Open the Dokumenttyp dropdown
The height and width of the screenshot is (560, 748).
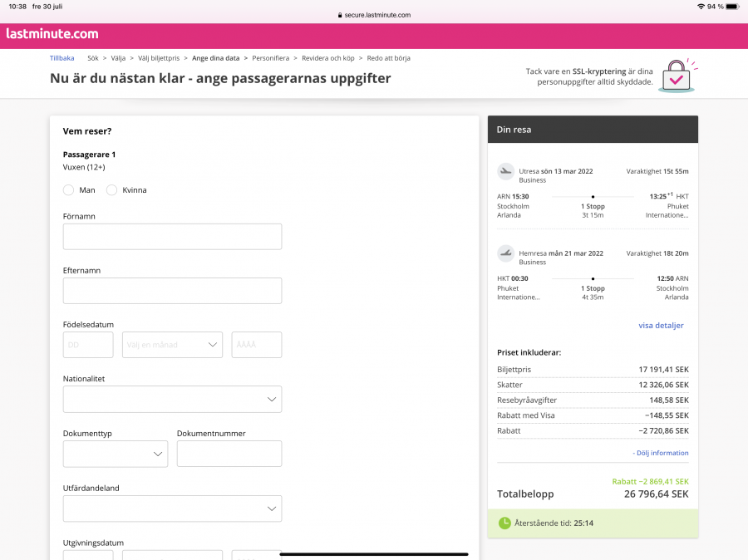click(x=116, y=454)
